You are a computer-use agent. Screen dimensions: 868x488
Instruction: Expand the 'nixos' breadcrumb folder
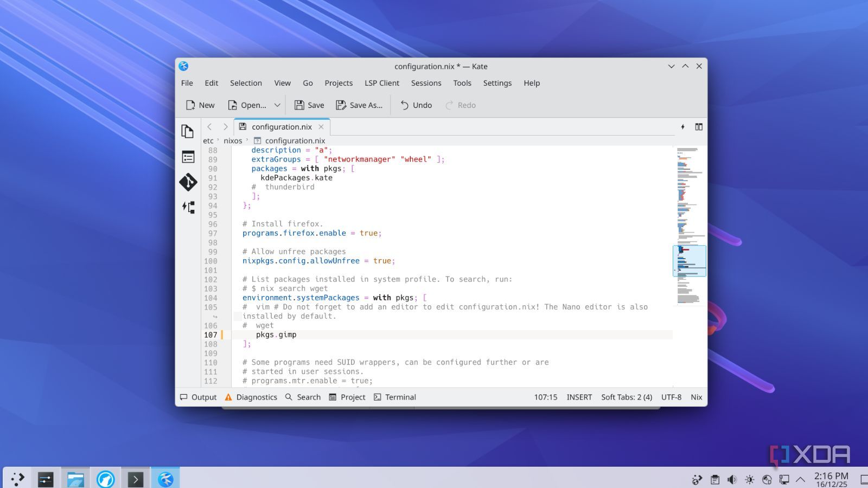[233, 140]
